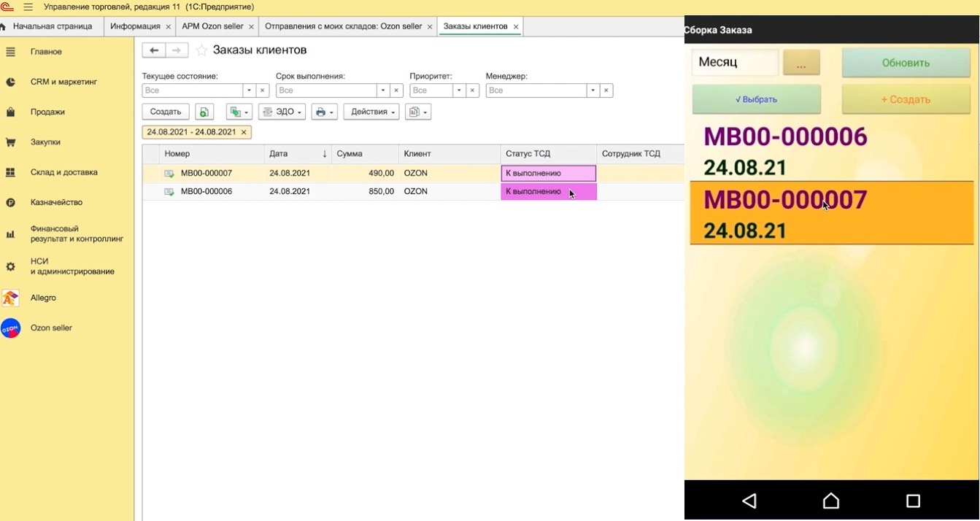This screenshot has height=521, width=980.
Task: Open the Allegro sidebar section
Action: point(43,298)
